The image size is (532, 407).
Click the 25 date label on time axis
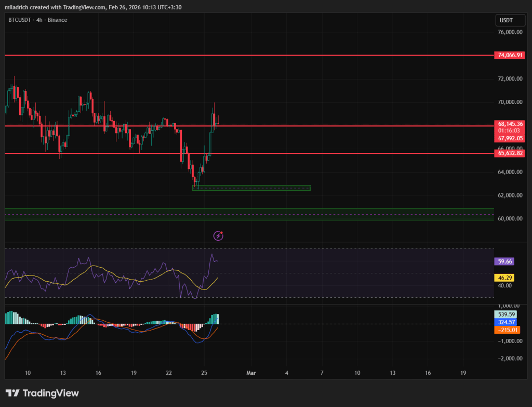click(x=204, y=373)
